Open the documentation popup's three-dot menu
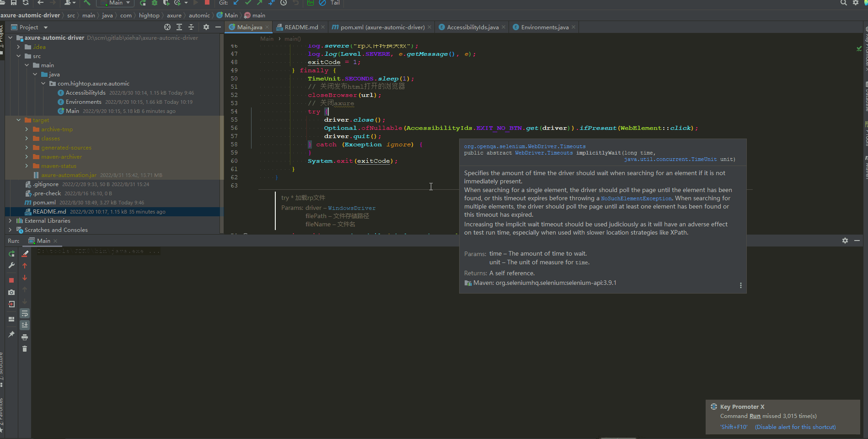Screen dimensions: 868x439 [741, 285]
